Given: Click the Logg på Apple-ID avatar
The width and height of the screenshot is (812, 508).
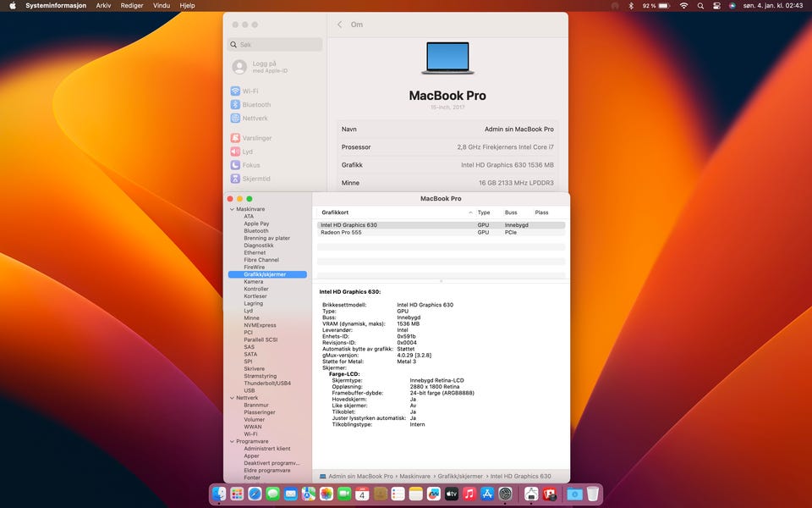Looking at the screenshot, I should click(239, 67).
